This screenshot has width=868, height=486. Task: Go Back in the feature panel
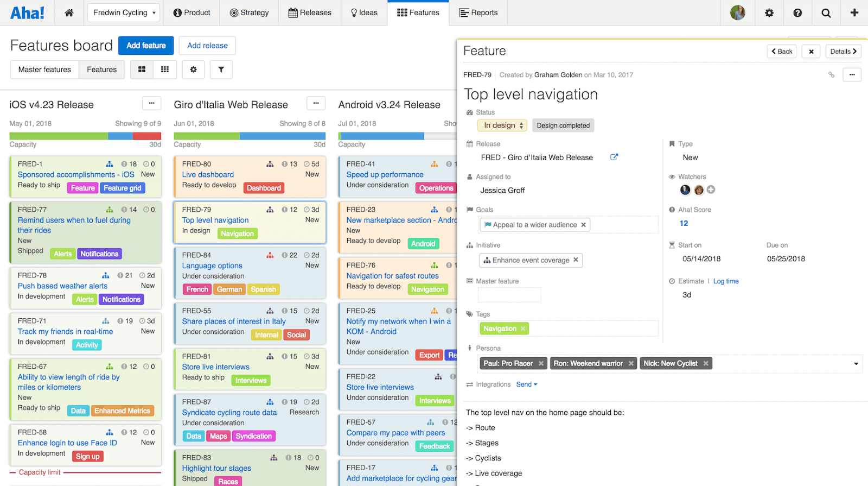(782, 52)
